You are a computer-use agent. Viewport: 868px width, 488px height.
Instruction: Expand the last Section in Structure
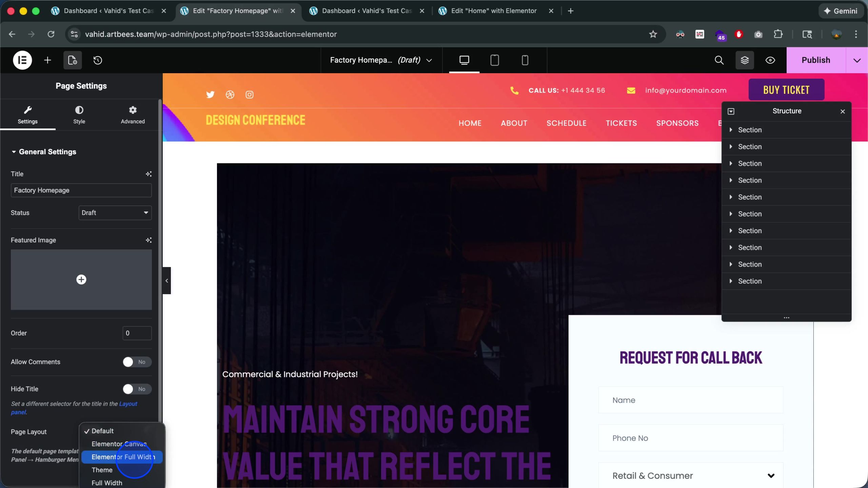pyautogui.click(x=731, y=281)
